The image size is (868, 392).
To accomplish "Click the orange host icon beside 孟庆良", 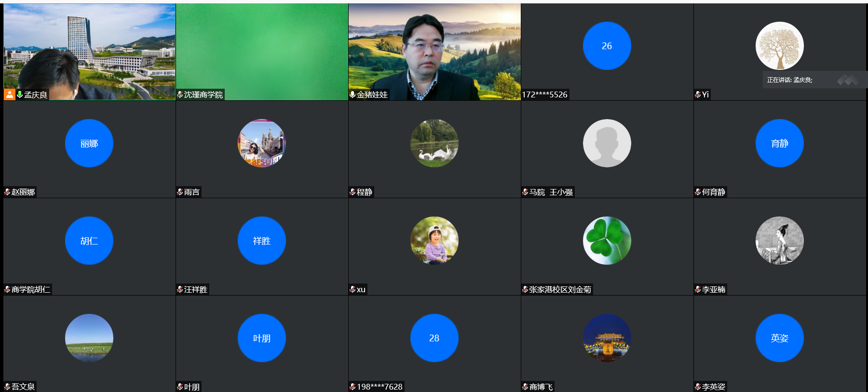I will [x=9, y=95].
